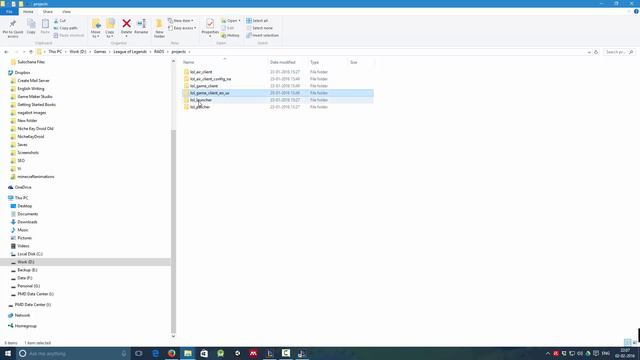Image resolution: width=640 pixels, height=360 pixels.
Task: Switch to details view via status bar icon
Action: coord(627,342)
